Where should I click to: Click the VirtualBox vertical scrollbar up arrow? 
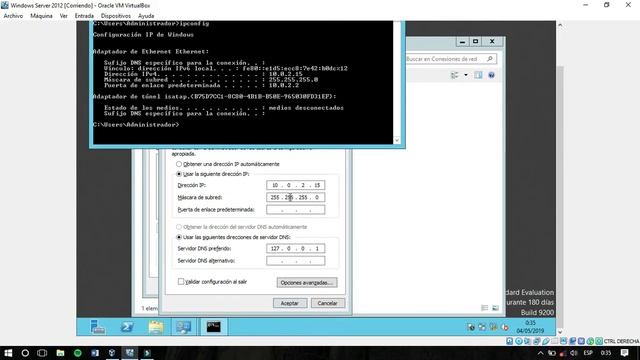560,25
